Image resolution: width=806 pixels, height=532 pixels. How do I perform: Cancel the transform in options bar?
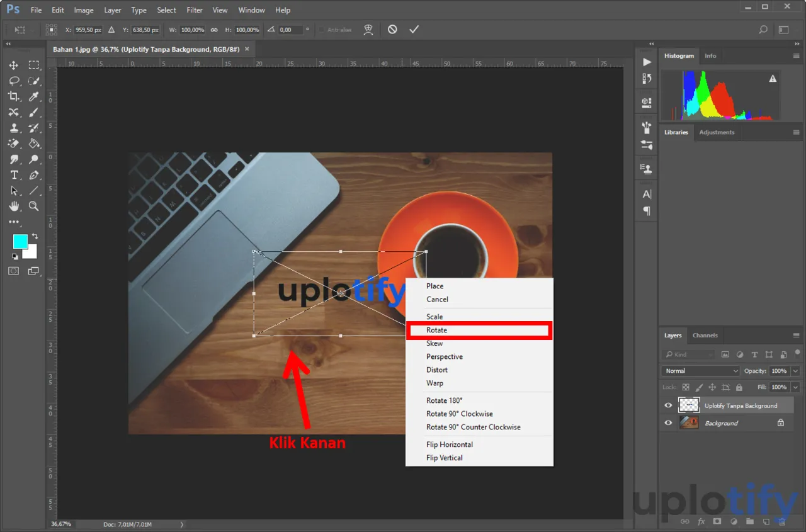[392, 30]
